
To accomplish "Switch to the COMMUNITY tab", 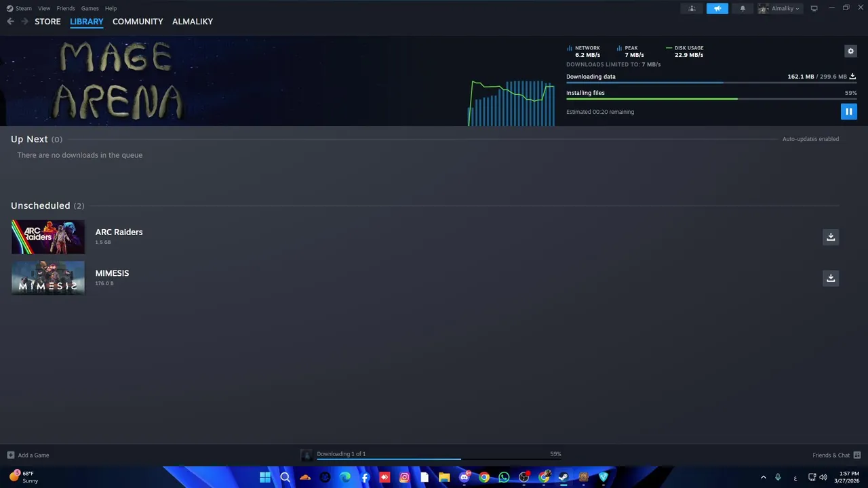I will (138, 22).
